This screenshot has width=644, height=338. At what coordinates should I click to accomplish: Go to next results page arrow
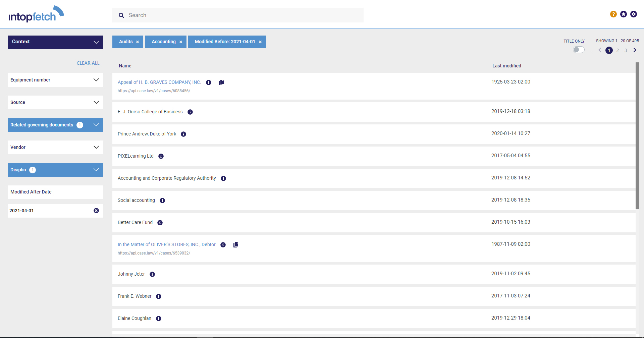tap(635, 50)
